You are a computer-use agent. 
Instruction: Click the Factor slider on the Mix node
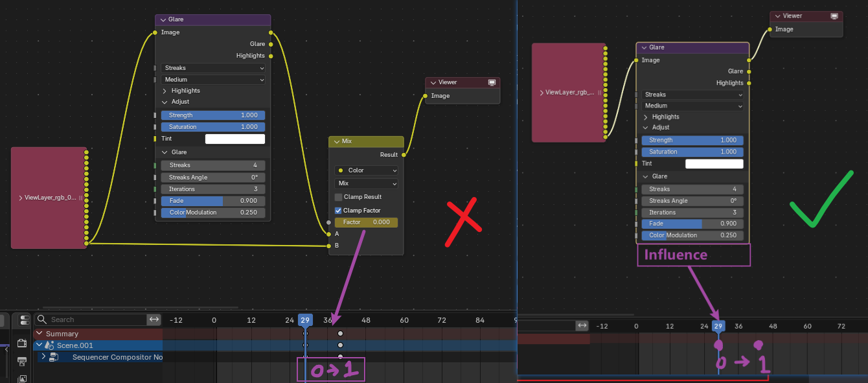pyautogui.click(x=366, y=222)
